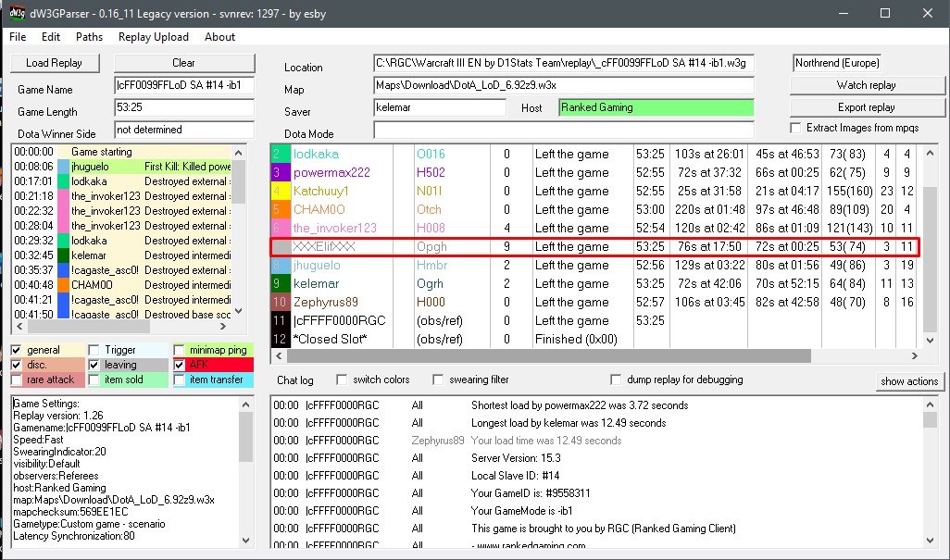The height and width of the screenshot is (560, 950).
Task: Toggle the leaving filter checkbox
Action: pos(94,365)
